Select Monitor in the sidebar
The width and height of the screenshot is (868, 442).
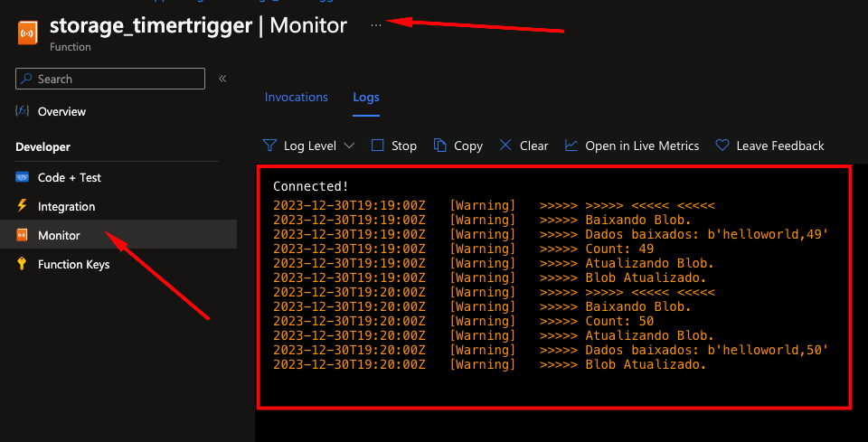click(59, 236)
